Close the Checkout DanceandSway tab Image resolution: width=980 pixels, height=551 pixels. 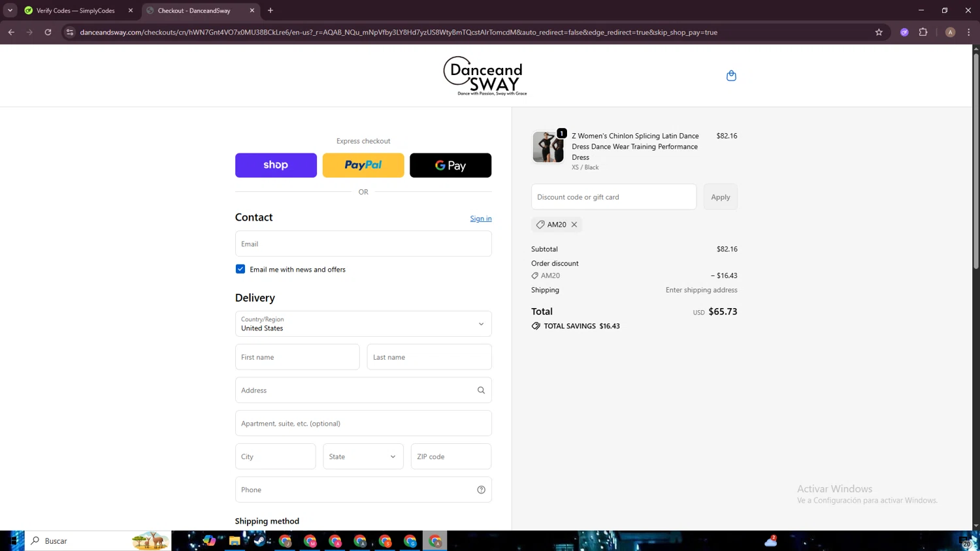pos(252,10)
